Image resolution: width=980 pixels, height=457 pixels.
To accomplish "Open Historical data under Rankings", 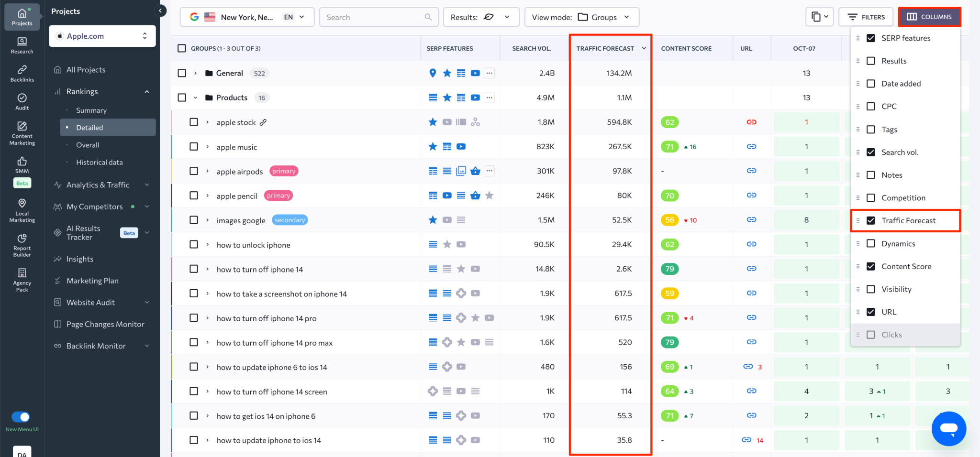I will [99, 162].
